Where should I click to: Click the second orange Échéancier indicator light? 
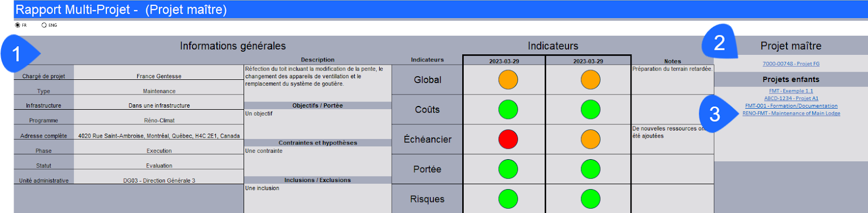(x=590, y=139)
